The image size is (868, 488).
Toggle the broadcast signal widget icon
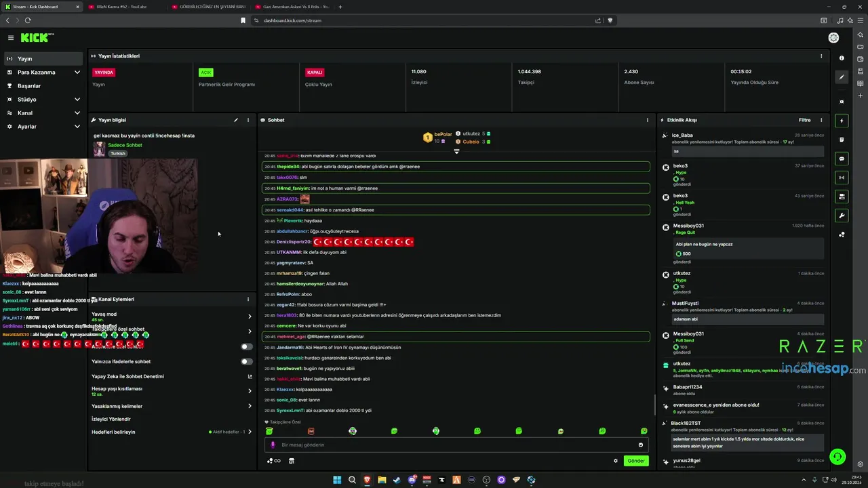coord(842,178)
